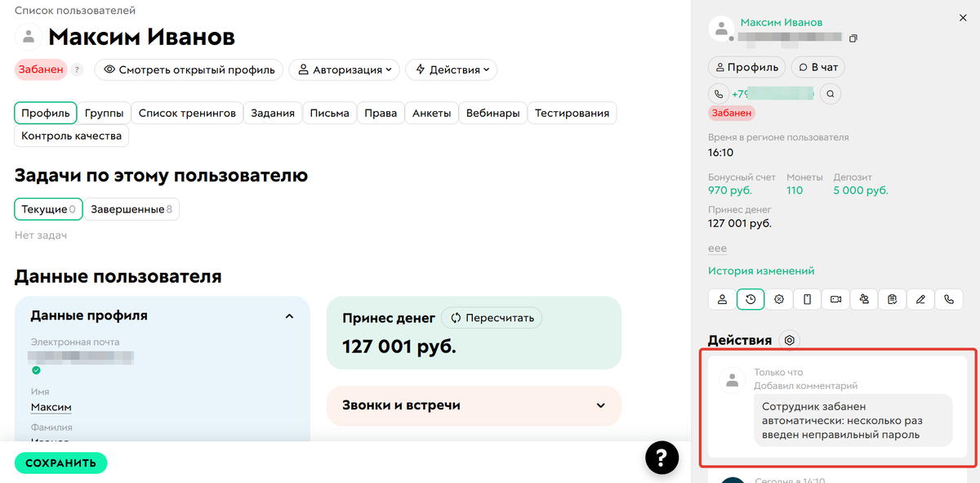
Task: Open settings gear beside Действия heading
Action: pos(788,340)
